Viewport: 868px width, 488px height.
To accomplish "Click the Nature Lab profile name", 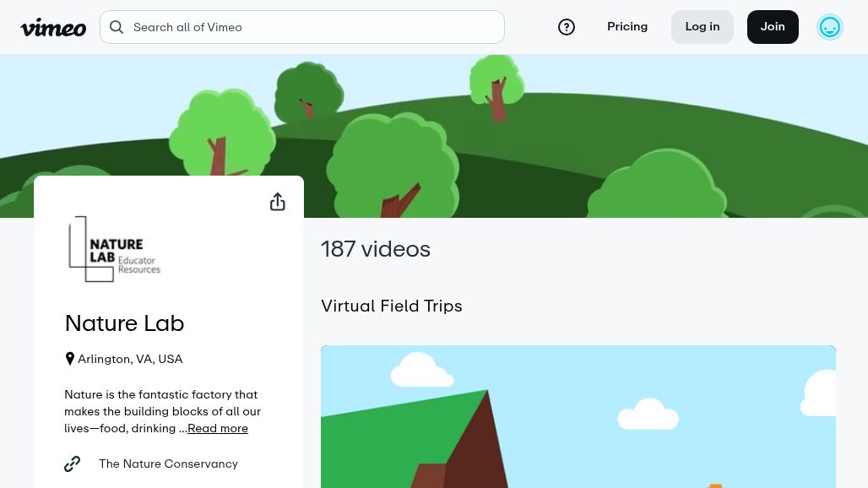I will [124, 323].
